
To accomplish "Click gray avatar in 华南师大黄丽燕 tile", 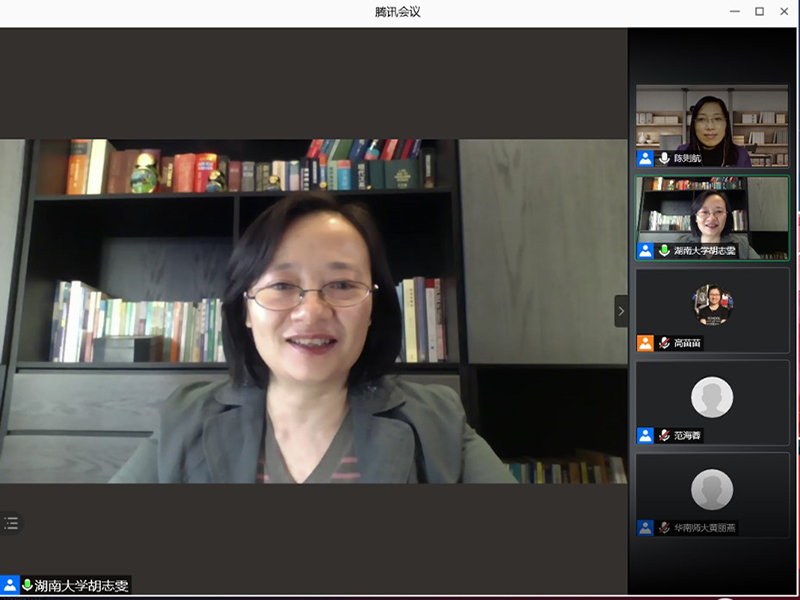I will (x=712, y=489).
